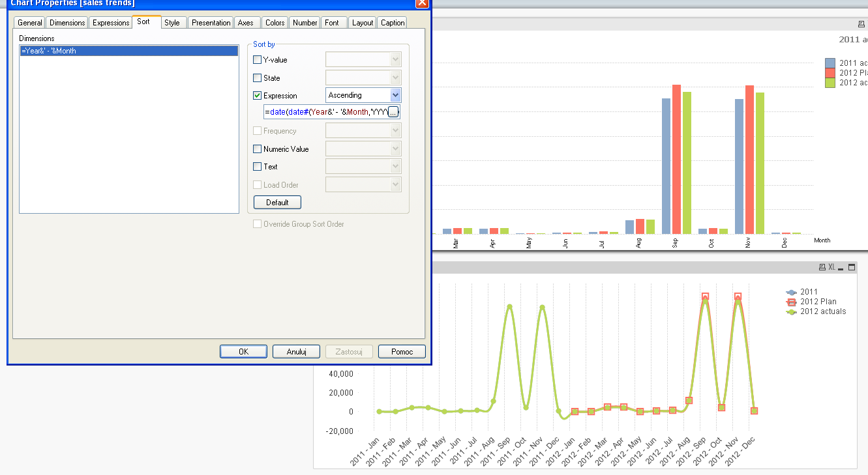The width and height of the screenshot is (868, 475).
Task: Click the red 2012 Plan legend swatch
Action: [830, 73]
